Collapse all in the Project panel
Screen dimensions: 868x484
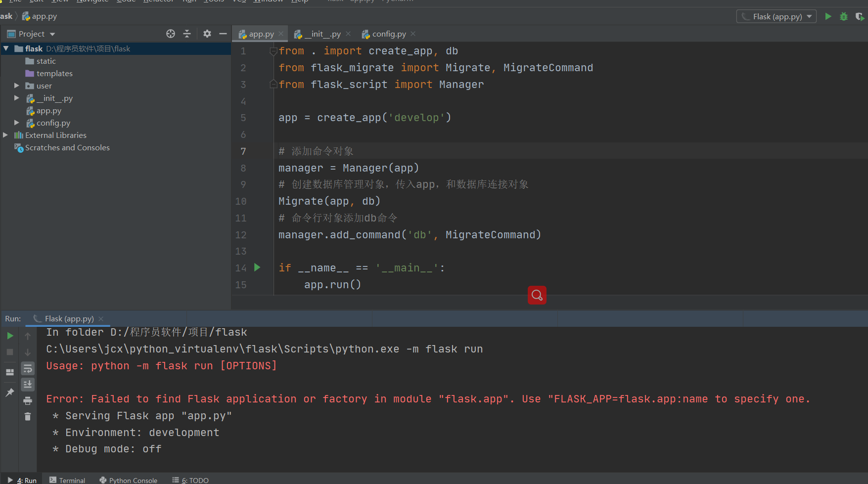[x=187, y=34]
